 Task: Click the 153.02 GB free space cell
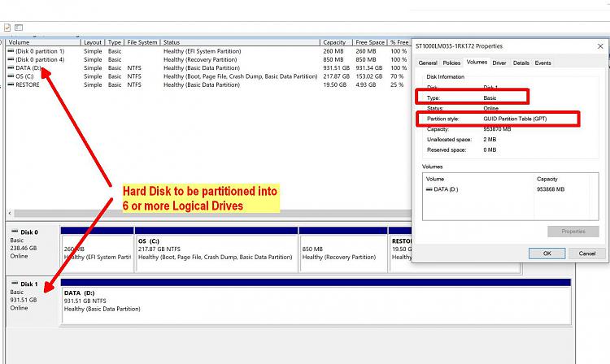click(368, 76)
